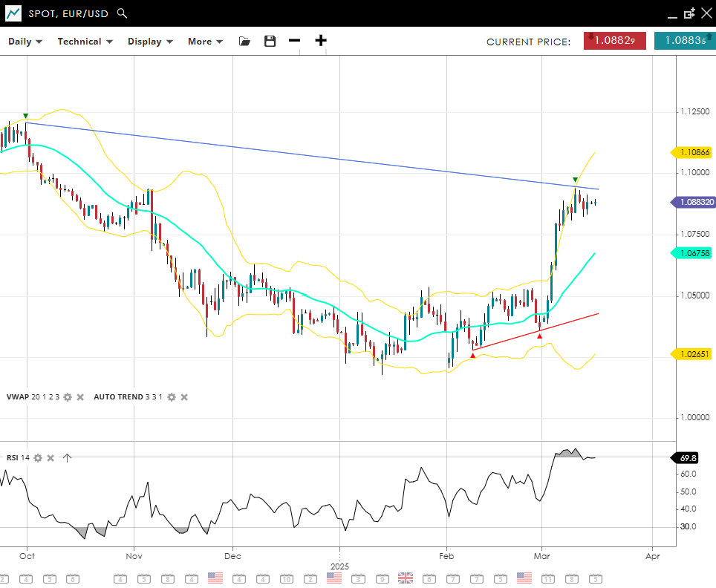Remove the VWAP indicator

point(80,397)
